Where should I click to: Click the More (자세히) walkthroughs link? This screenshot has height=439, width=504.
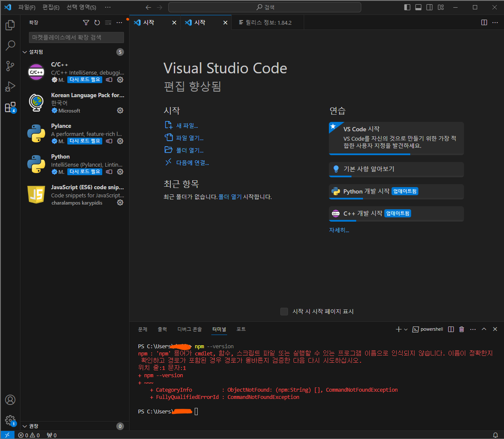pyautogui.click(x=339, y=230)
